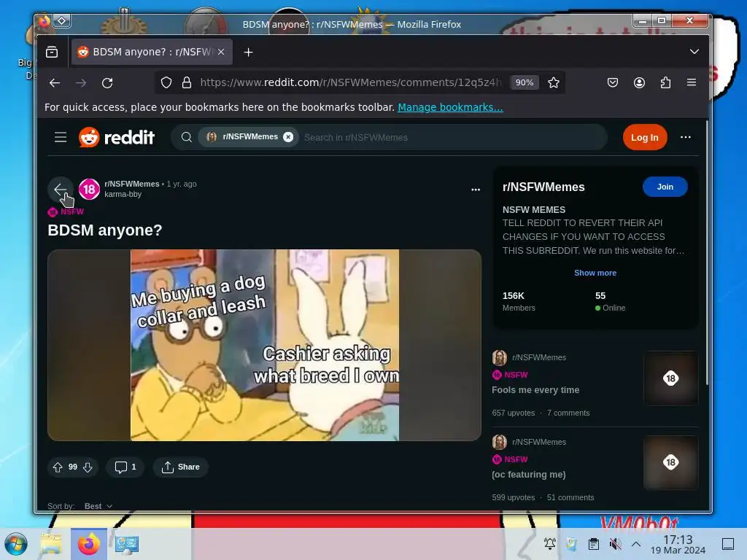Open post overflow menu ellipsis
747x560 pixels.
pyautogui.click(x=476, y=190)
